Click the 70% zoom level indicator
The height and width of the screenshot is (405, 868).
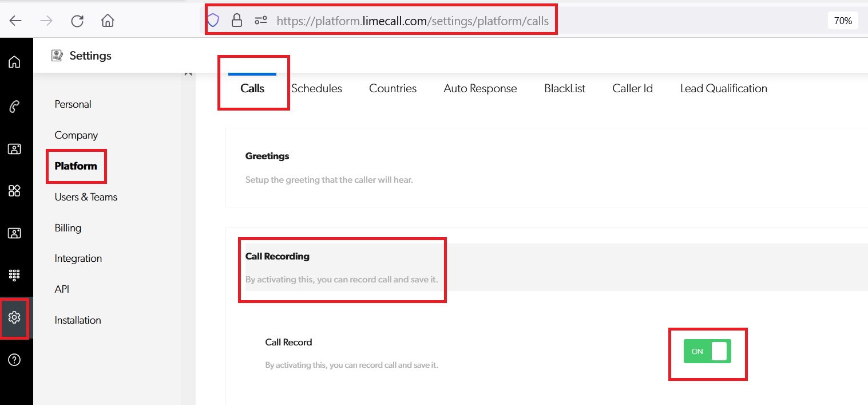(x=842, y=21)
